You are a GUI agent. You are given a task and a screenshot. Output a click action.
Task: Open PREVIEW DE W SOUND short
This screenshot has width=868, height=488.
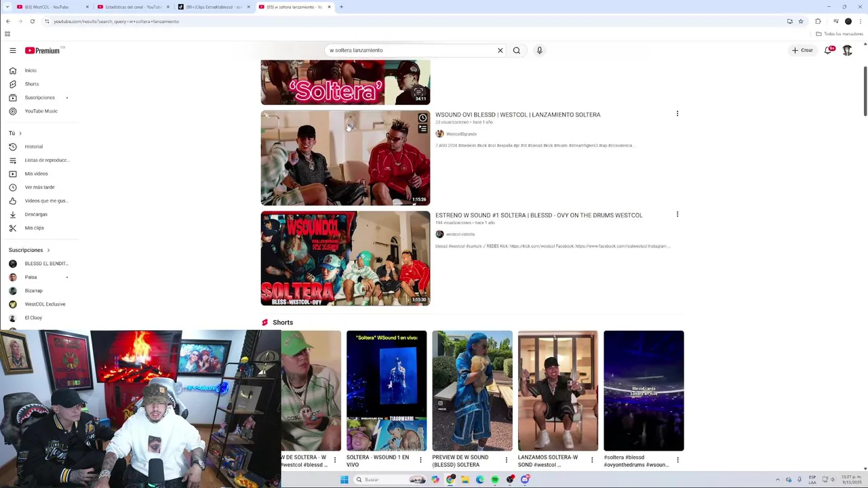click(x=472, y=390)
